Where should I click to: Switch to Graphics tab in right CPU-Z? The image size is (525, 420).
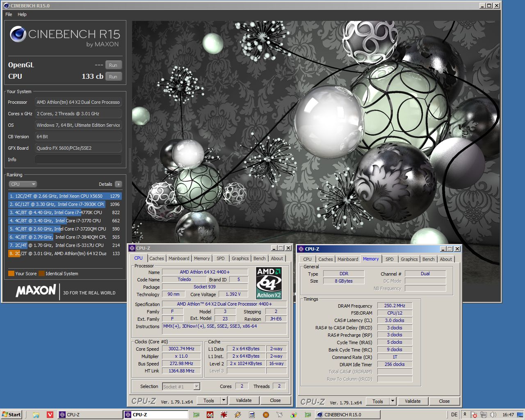409,259
